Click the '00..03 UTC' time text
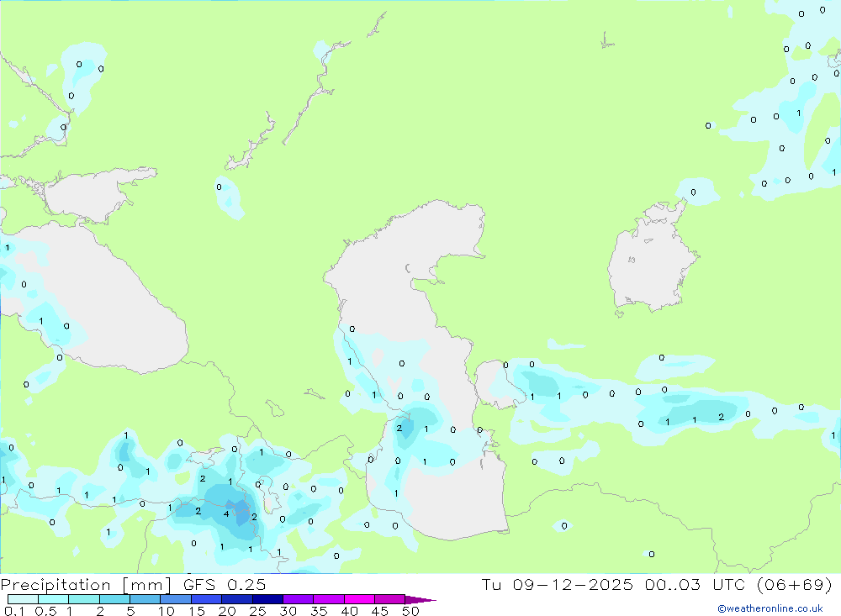 pos(695,584)
